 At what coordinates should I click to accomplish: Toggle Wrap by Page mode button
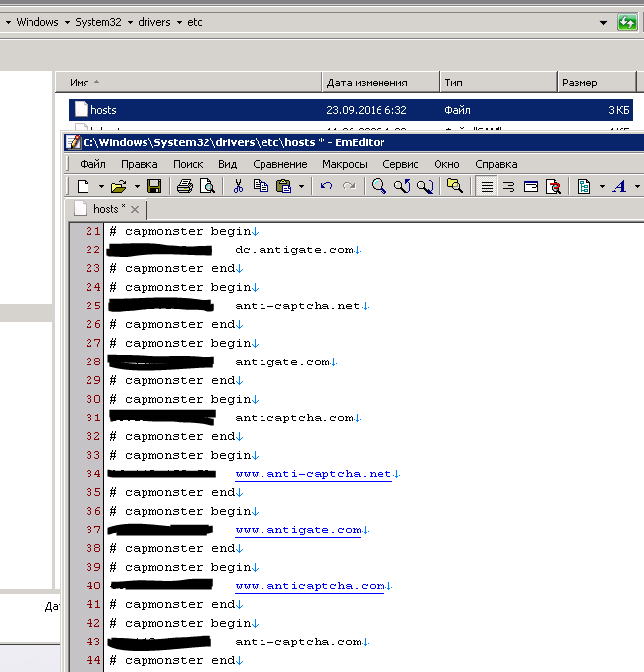(x=554, y=187)
